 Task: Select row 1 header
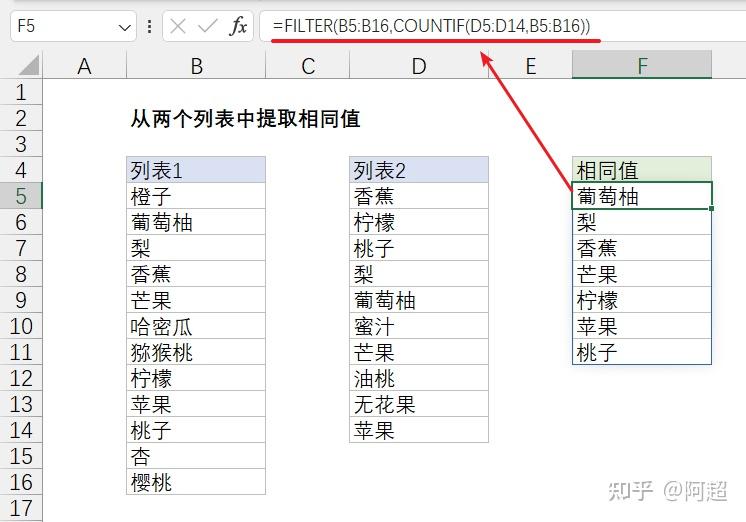pos(21,92)
